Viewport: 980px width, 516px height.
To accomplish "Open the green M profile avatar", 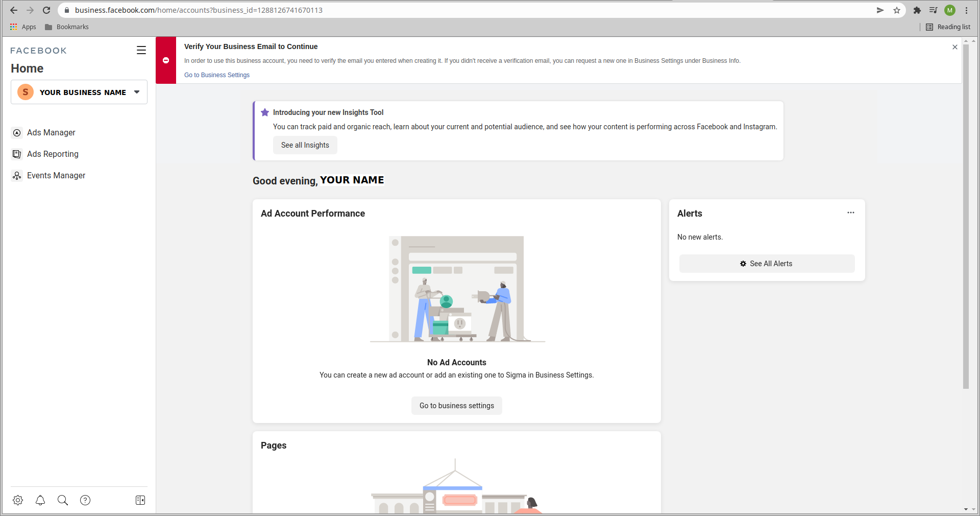I will coord(950,10).
